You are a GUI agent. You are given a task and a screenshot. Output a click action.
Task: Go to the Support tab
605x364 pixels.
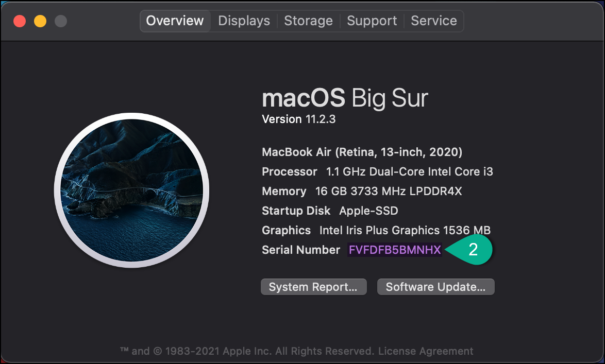372,21
